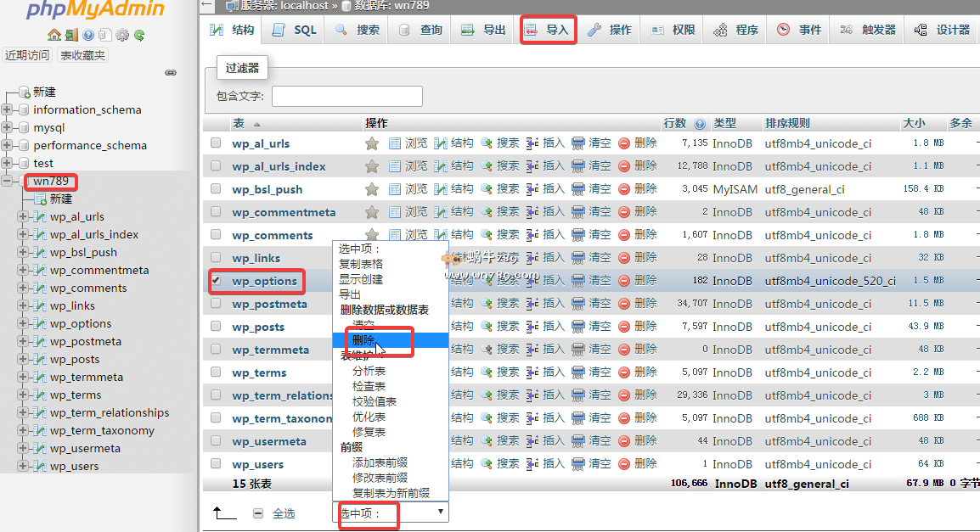The image size is (980, 532).
Task: Search within the wp_postmeta table
Action: tap(508, 303)
